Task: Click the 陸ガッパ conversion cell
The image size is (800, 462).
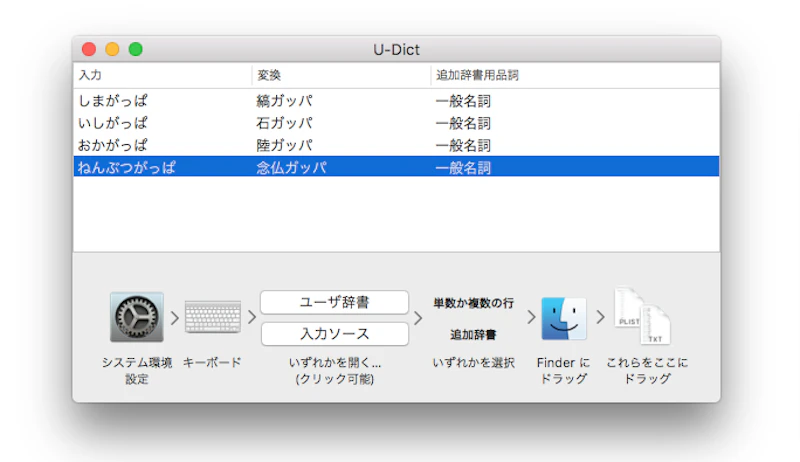Action: click(x=284, y=145)
